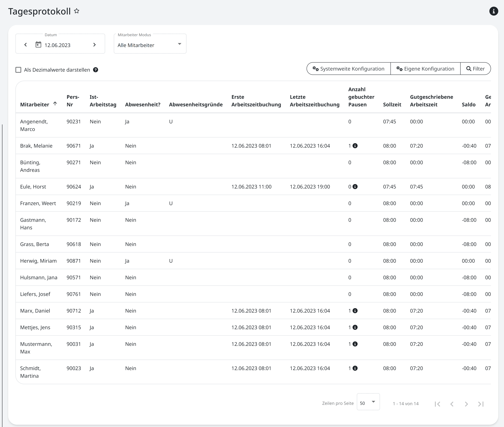Jump to last page pagination icon
Image resolution: width=504 pixels, height=427 pixels.
pyautogui.click(x=481, y=404)
